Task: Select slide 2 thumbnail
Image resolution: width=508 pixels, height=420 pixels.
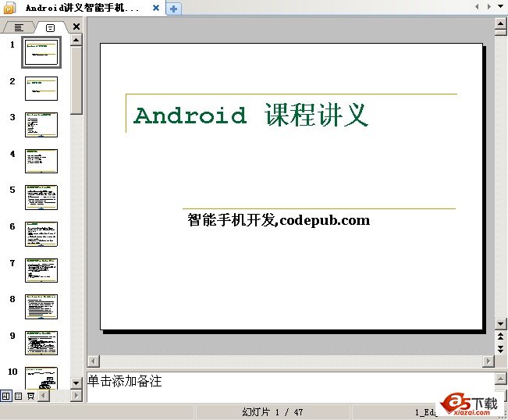Action: click(x=41, y=88)
